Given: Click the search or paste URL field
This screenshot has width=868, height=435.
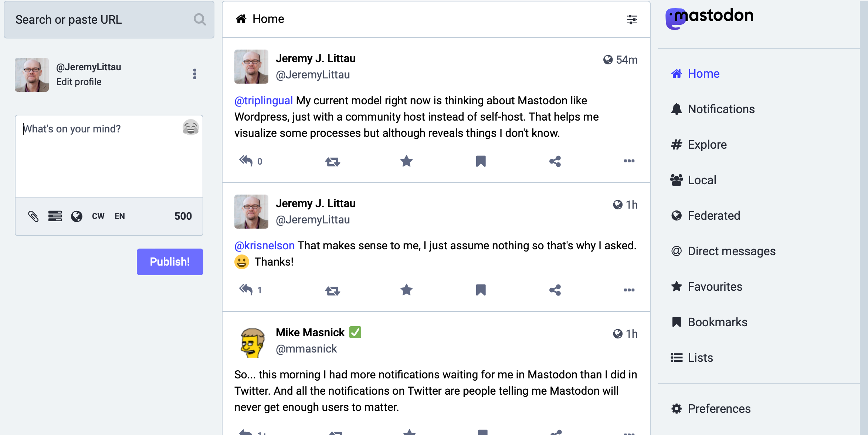Looking at the screenshot, I should click(x=100, y=19).
